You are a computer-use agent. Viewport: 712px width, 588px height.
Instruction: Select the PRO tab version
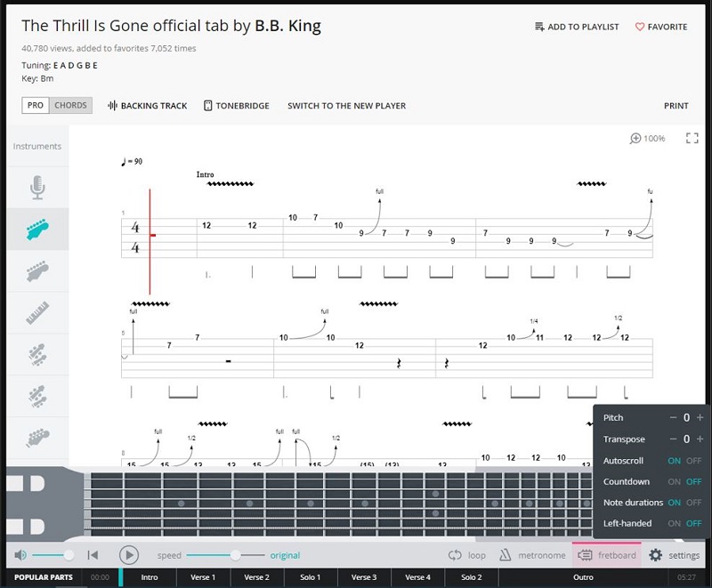[x=36, y=105]
